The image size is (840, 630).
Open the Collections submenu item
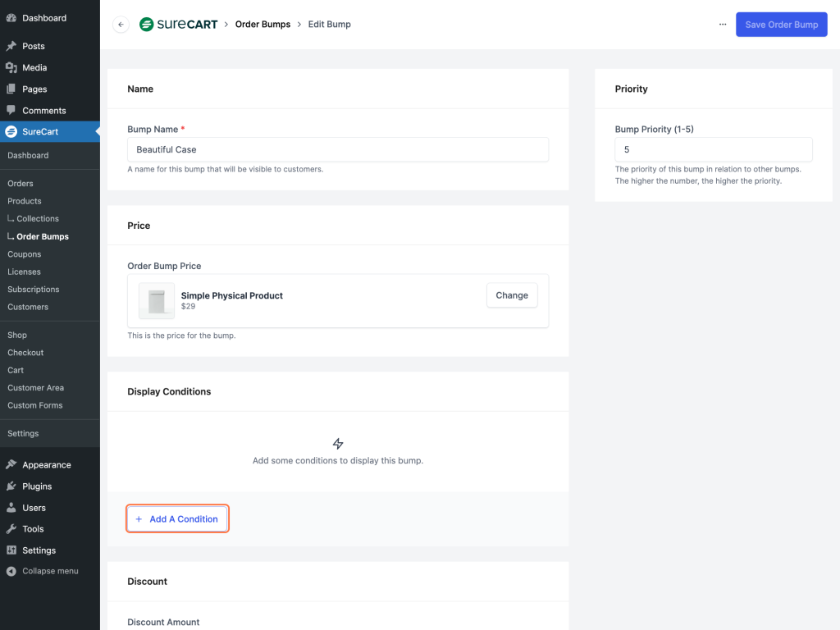click(x=38, y=219)
